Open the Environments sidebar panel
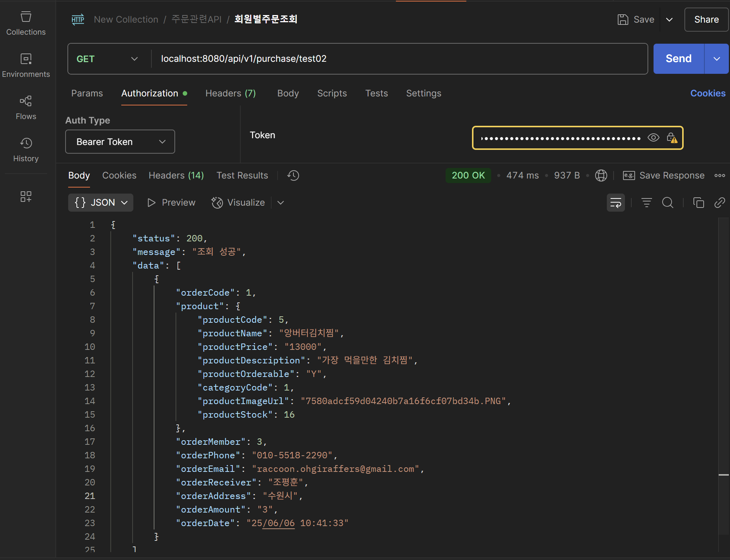 pyautogui.click(x=26, y=66)
